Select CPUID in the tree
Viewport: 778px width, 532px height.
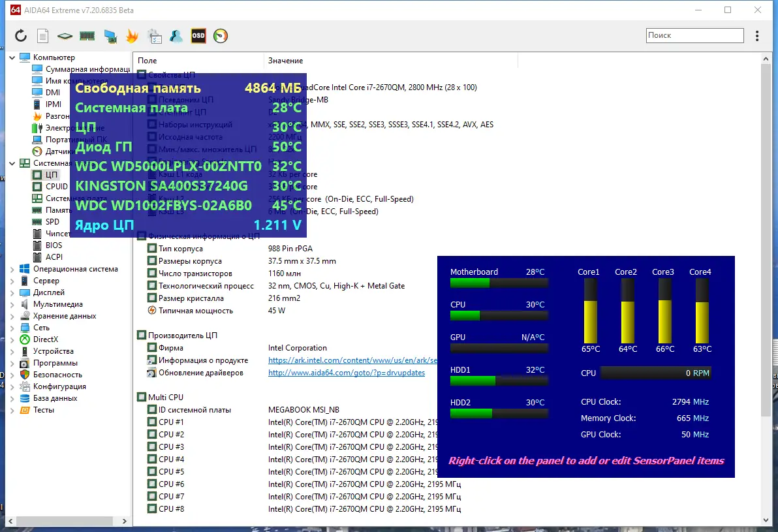[x=57, y=187]
